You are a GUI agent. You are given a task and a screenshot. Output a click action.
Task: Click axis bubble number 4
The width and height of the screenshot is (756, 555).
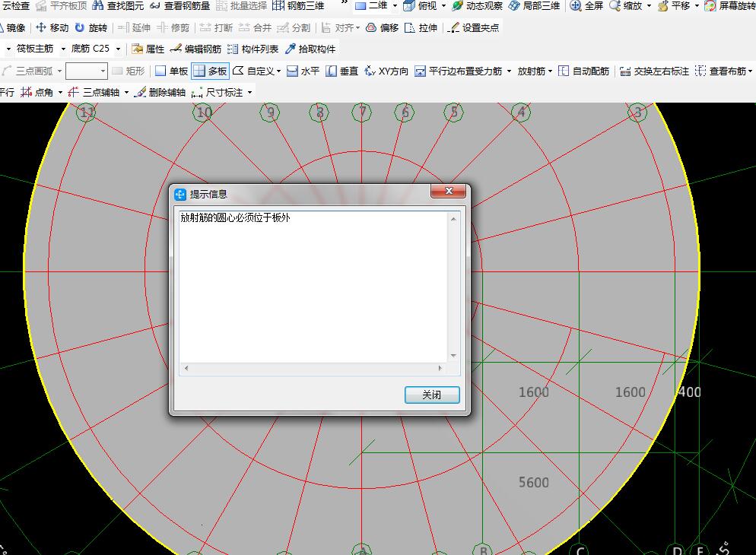coord(521,113)
